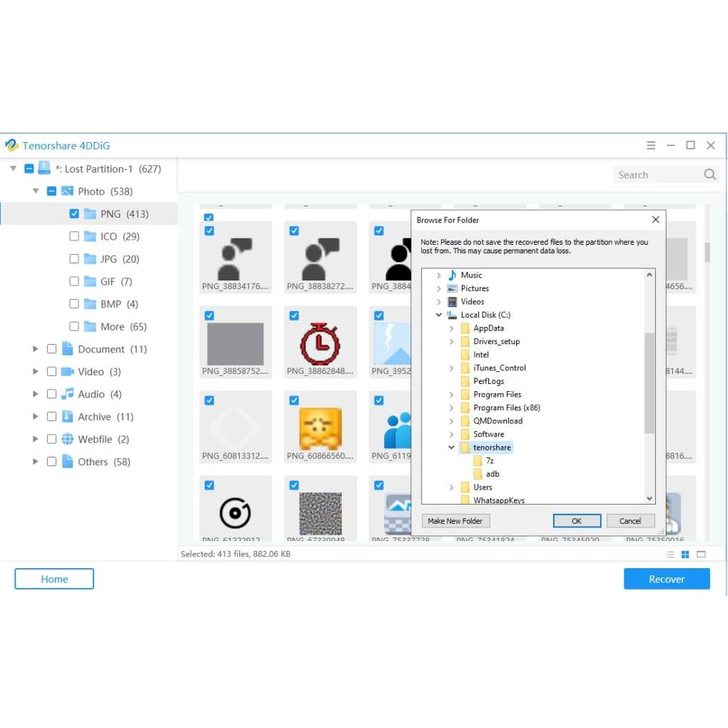This screenshot has height=728, width=728.
Task: Expand the Program Files folder
Action: point(451,395)
